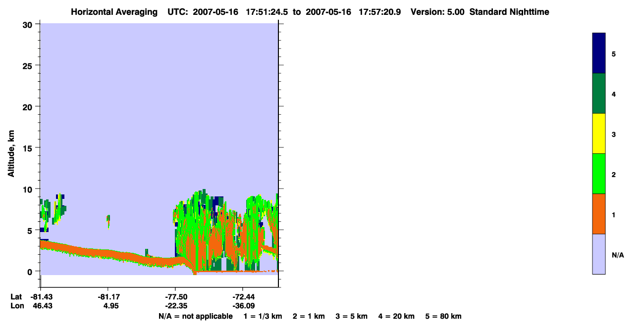Click latitude value -72.44

click(x=243, y=297)
